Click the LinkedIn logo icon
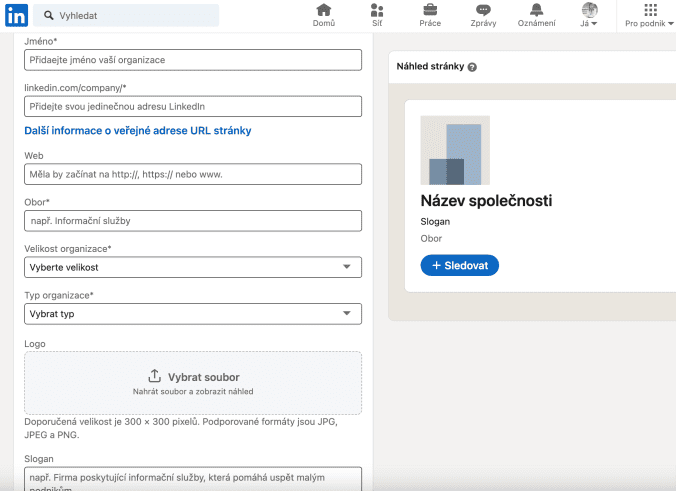676x491 pixels. point(16,16)
